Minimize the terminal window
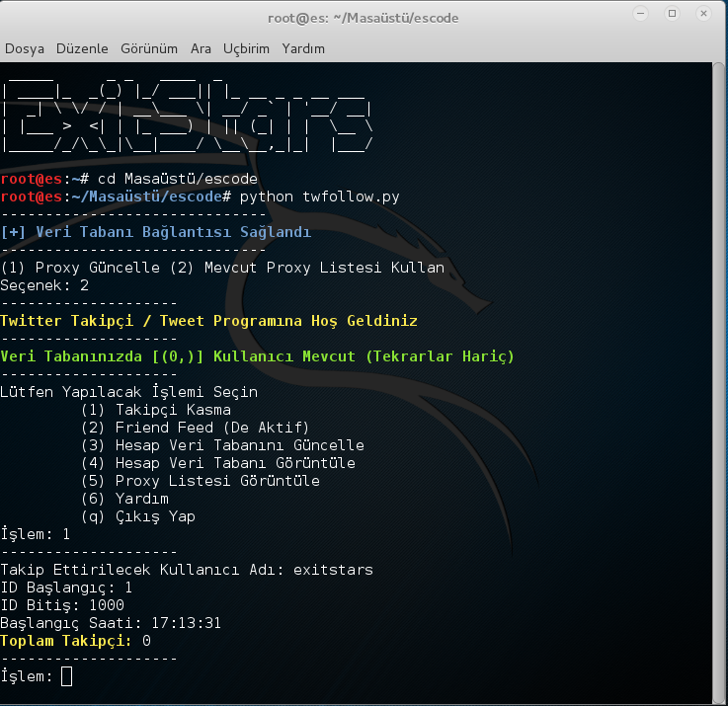The height and width of the screenshot is (706, 728). pos(640,14)
